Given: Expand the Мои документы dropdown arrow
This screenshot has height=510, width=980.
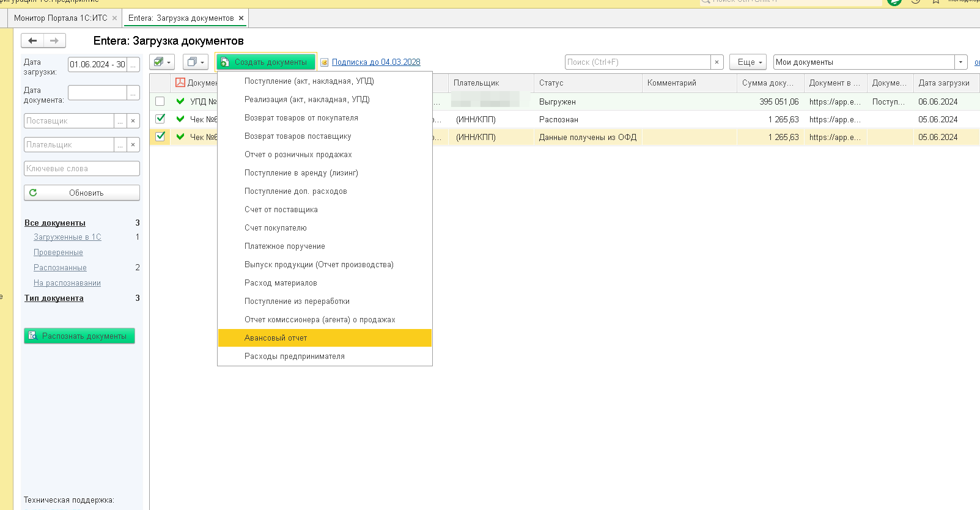Looking at the screenshot, I should 961,62.
